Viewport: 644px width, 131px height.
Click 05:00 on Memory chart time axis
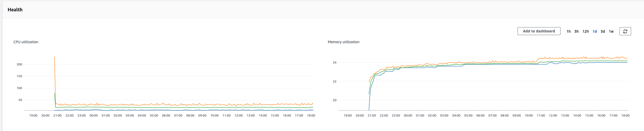468,115
